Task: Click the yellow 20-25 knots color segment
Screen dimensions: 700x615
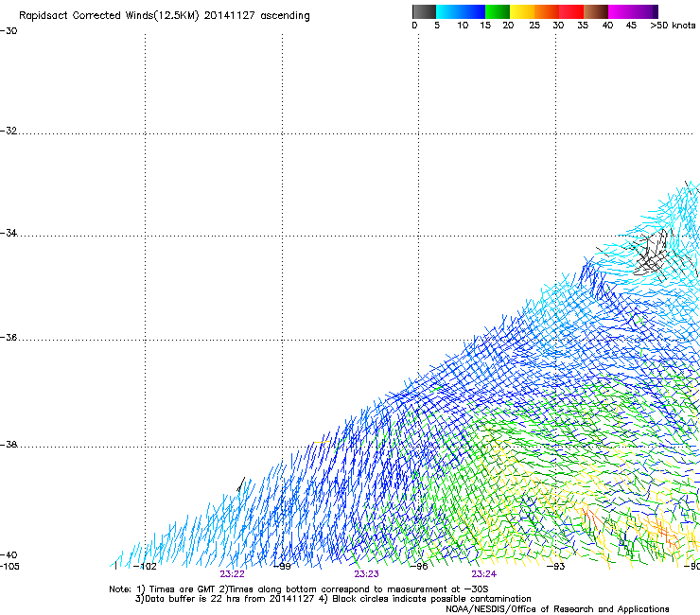Action: (522, 11)
